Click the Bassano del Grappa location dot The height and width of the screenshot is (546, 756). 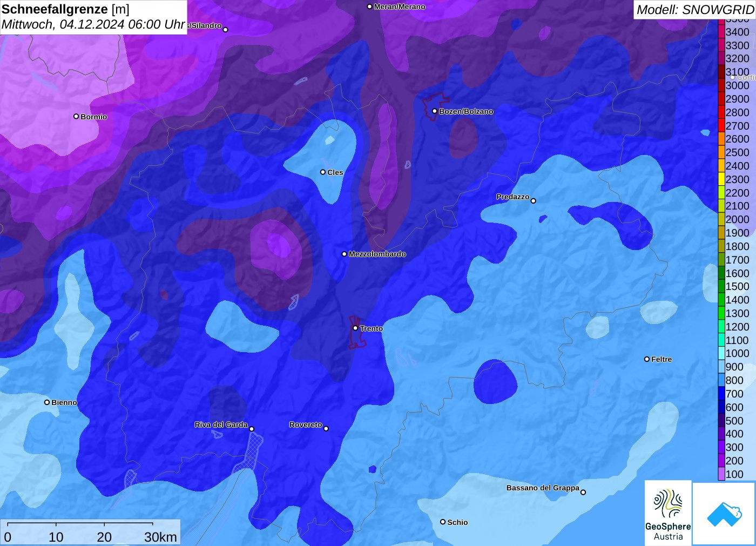[583, 492]
